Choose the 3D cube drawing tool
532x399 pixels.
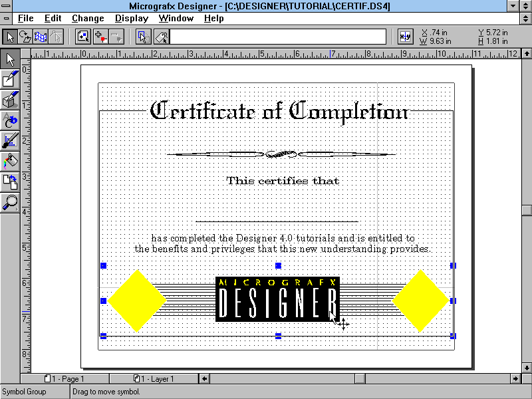(10, 100)
